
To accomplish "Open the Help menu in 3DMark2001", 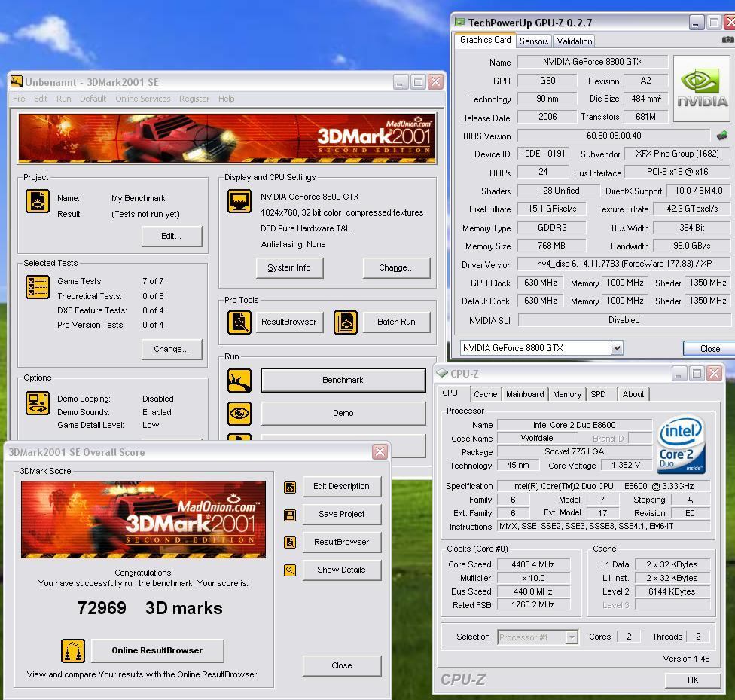I will pos(227,99).
